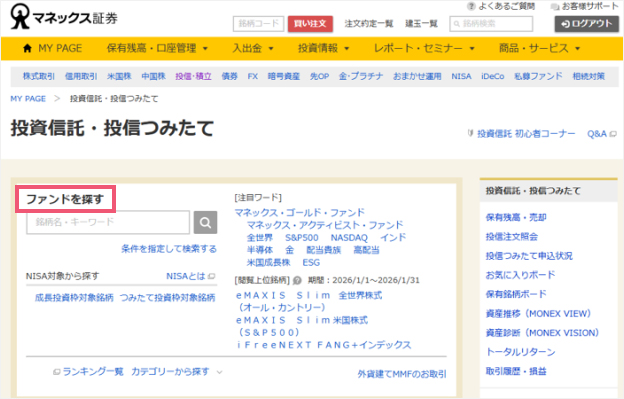Expand 保有残高・口座管理 menu
The width and height of the screenshot is (624, 399).
[157, 49]
